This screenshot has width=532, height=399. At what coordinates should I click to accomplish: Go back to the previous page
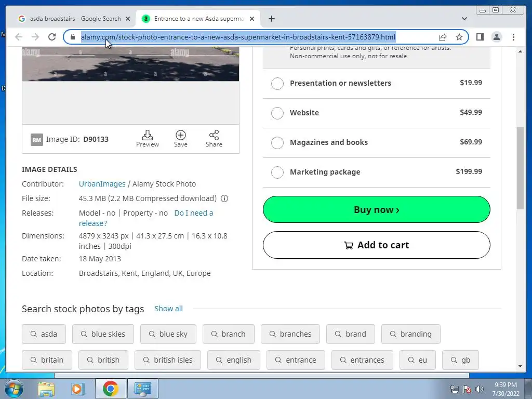[x=19, y=37]
